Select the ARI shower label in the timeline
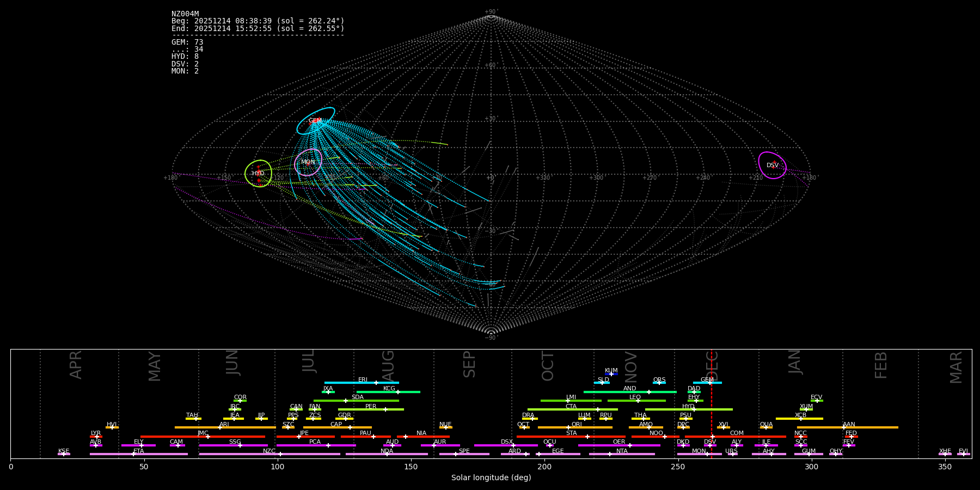This screenshot has height=490, width=980. [x=224, y=425]
